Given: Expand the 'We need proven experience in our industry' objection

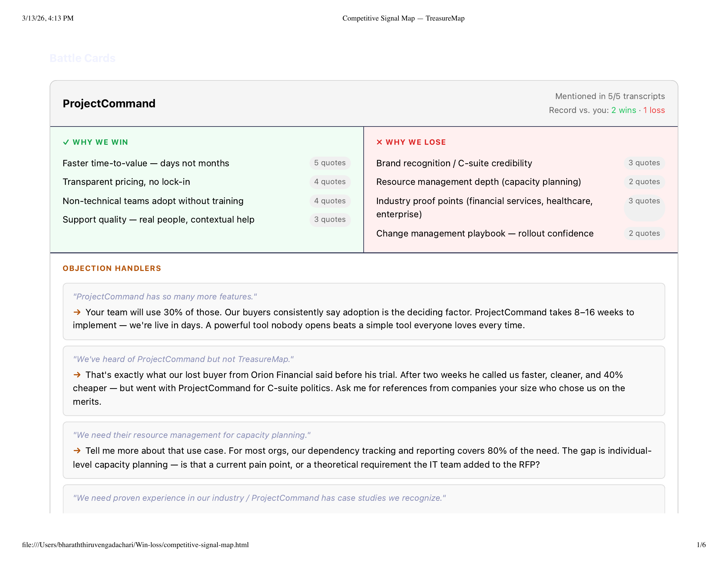Looking at the screenshot, I should [259, 498].
